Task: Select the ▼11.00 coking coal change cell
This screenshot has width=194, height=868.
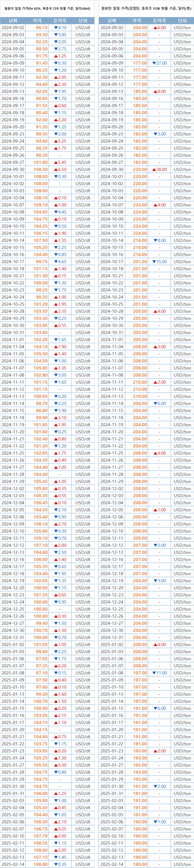Action: (160, 673)
